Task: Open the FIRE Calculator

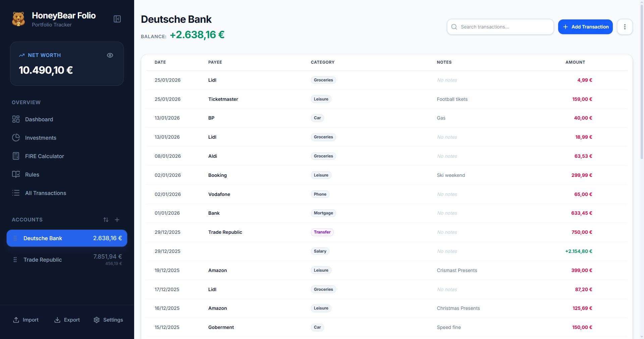Action: (x=44, y=156)
